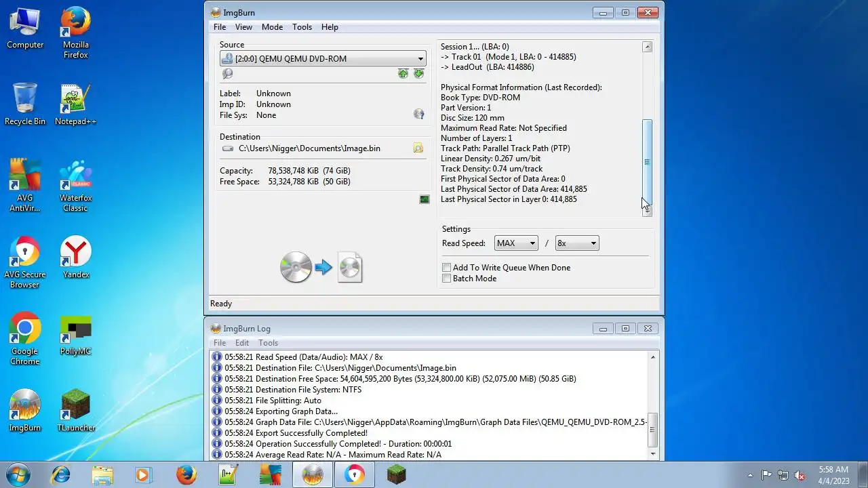Viewport: 868px width, 488px height.
Task: Select log line 'Average Read Rate: N/A'
Action: pos(333,455)
